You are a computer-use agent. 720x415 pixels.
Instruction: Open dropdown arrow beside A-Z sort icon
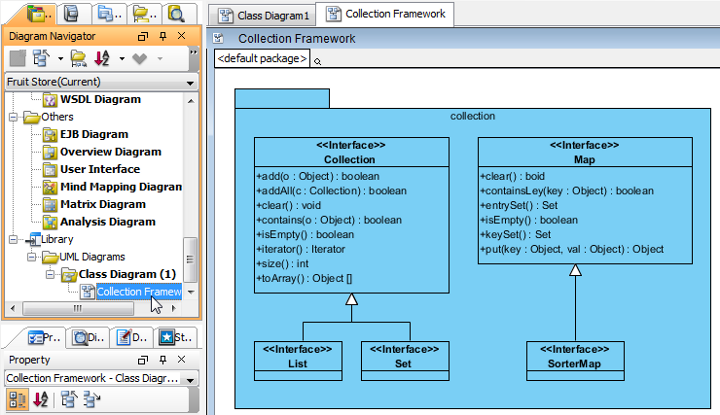coord(122,59)
